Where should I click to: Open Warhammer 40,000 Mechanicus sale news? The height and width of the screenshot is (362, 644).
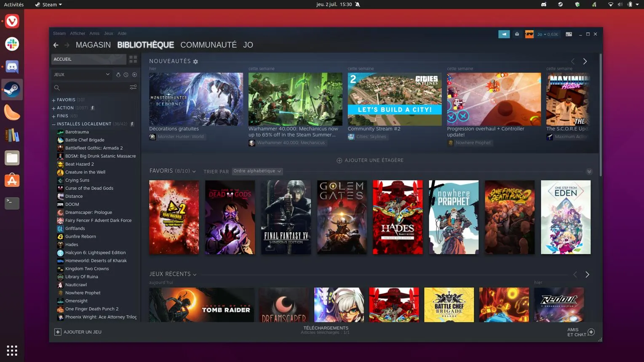295,99
